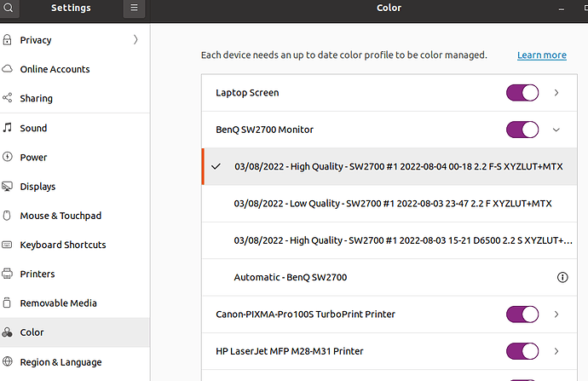Expand Canon-PIXMA-Pro100S TurboPrint Printer chevron

[556, 315]
